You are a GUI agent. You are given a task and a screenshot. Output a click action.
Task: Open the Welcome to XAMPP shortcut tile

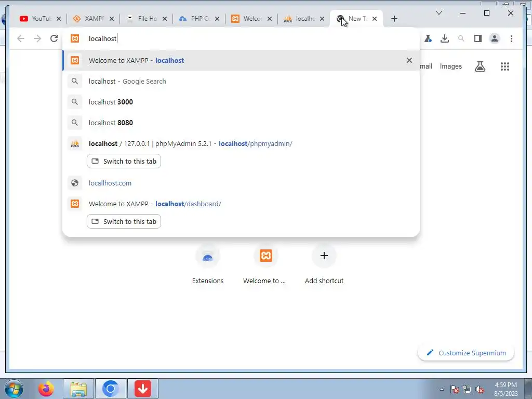(265, 264)
